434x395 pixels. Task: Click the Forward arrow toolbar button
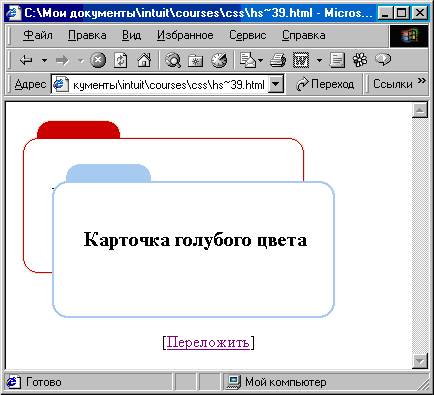tap(62, 60)
